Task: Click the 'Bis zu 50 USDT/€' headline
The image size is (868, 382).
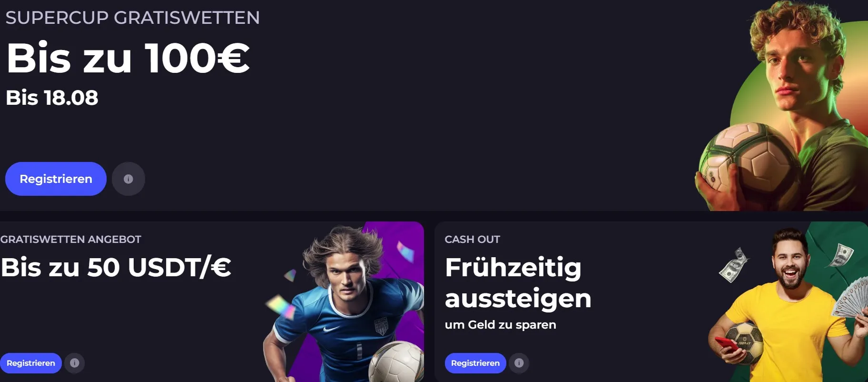Action: click(x=116, y=267)
